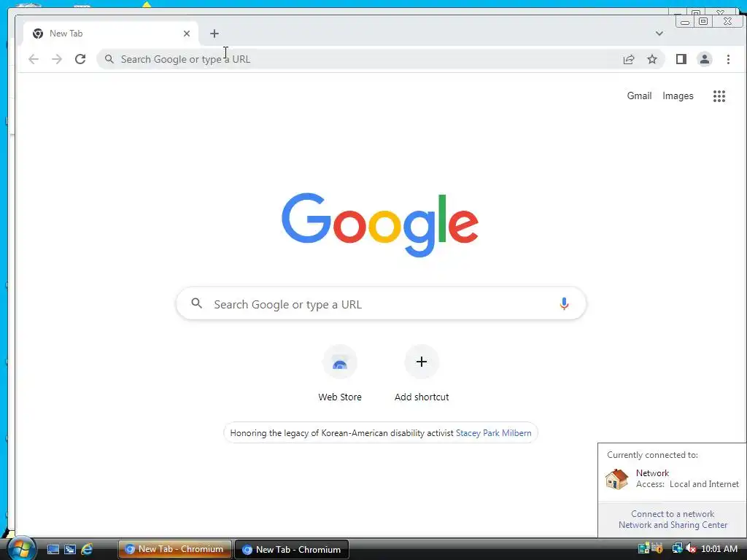Image resolution: width=747 pixels, height=560 pixels.
Task: Click the magnifier icon in address bar
Action: pos(109,59)
